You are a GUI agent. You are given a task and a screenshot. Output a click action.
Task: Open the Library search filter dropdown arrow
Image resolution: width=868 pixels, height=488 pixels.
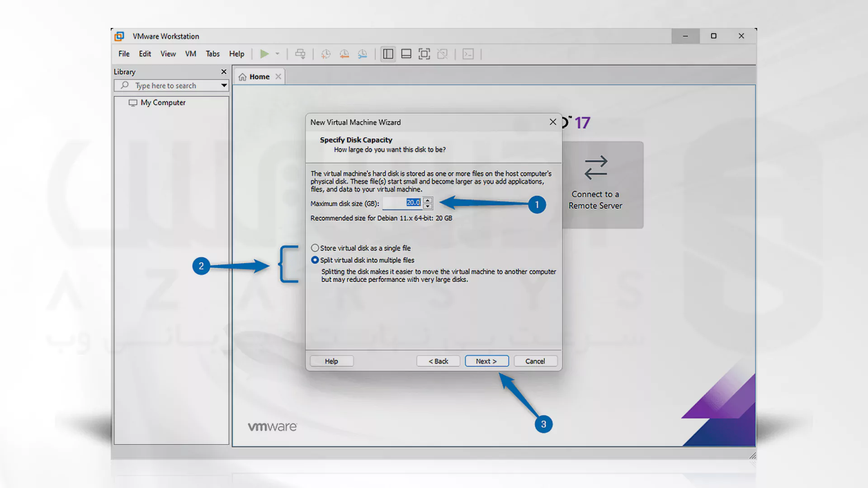click(x=224, y=85)
